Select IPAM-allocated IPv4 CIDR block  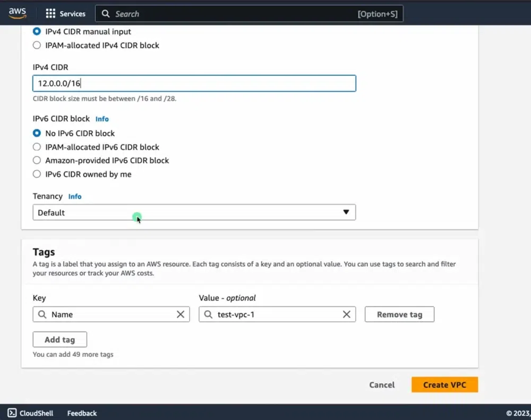[x=36, y=45]
